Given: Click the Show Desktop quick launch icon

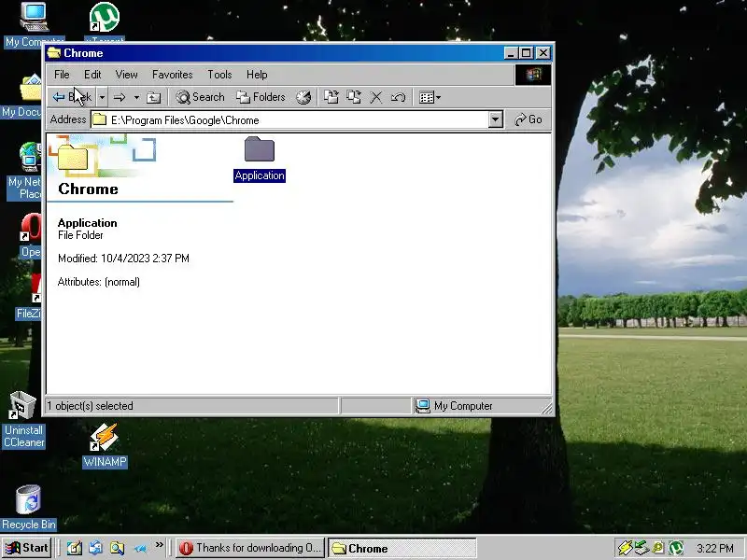Looking at the screenshot, I should coord(74,548).
